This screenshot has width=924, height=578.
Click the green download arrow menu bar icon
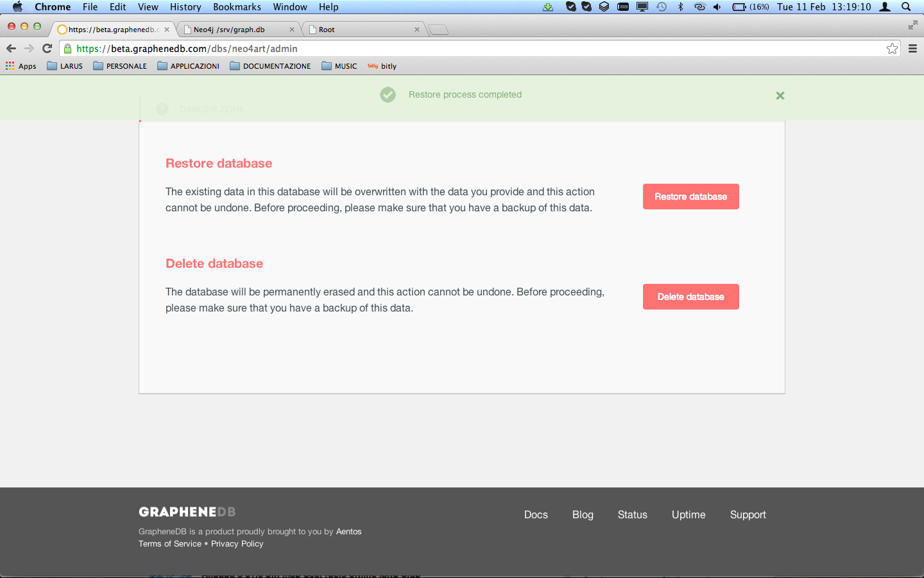coord(548,7)
